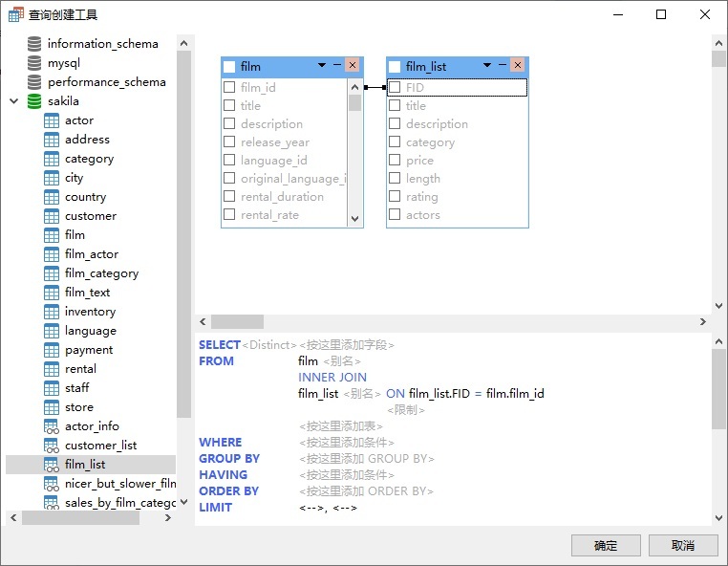Toggle select-all checkbox in film_list box header

(x=395, y=67)
